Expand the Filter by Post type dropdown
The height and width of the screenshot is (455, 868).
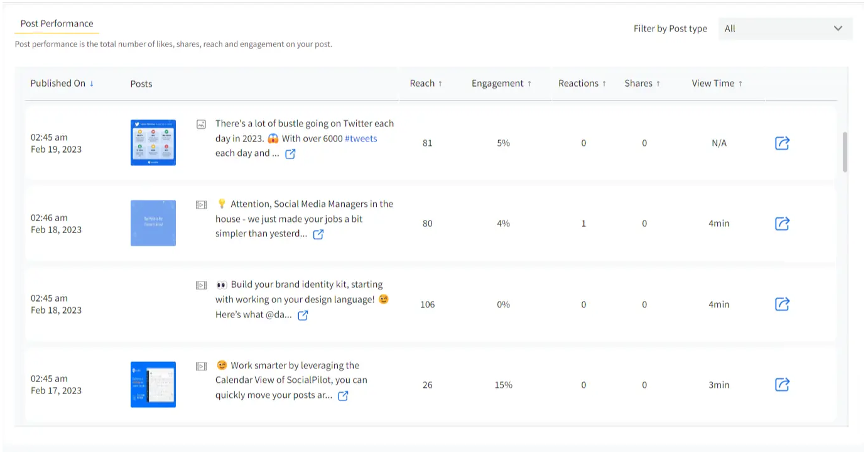[x=784, y=28]
